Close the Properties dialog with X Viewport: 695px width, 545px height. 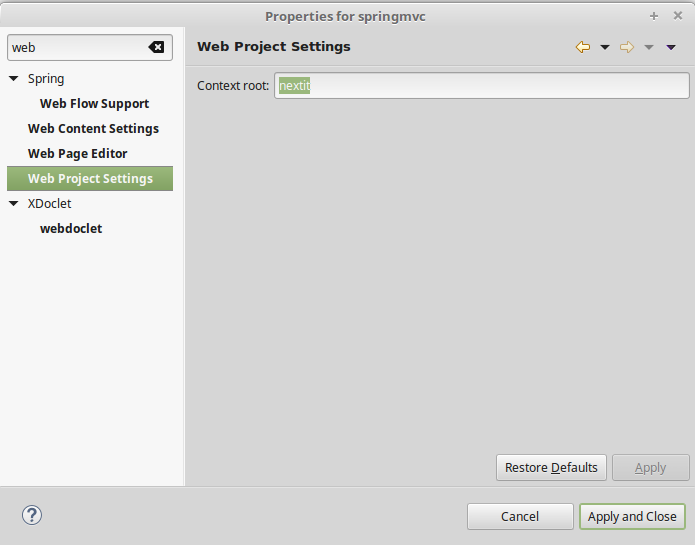click(x=678, y=16)
